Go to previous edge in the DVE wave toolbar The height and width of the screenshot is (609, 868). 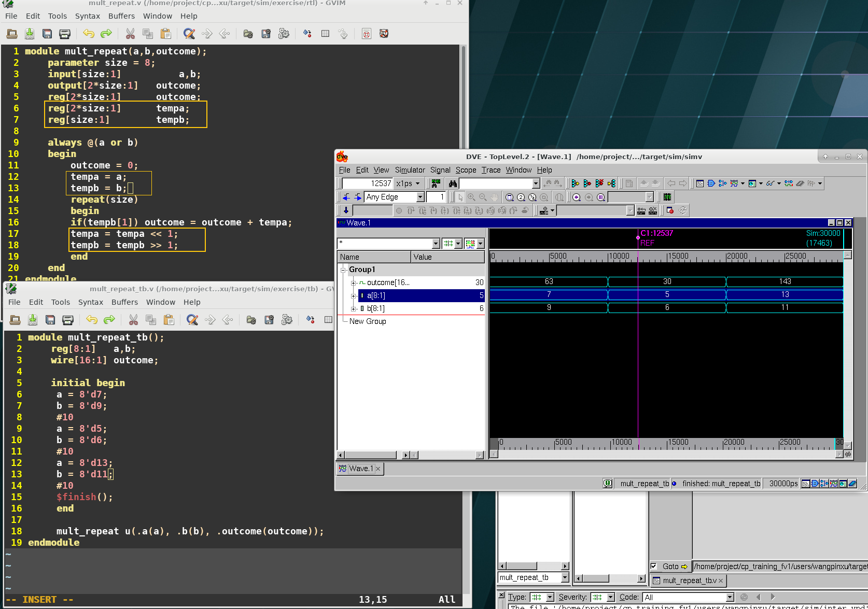click(346, 197)
